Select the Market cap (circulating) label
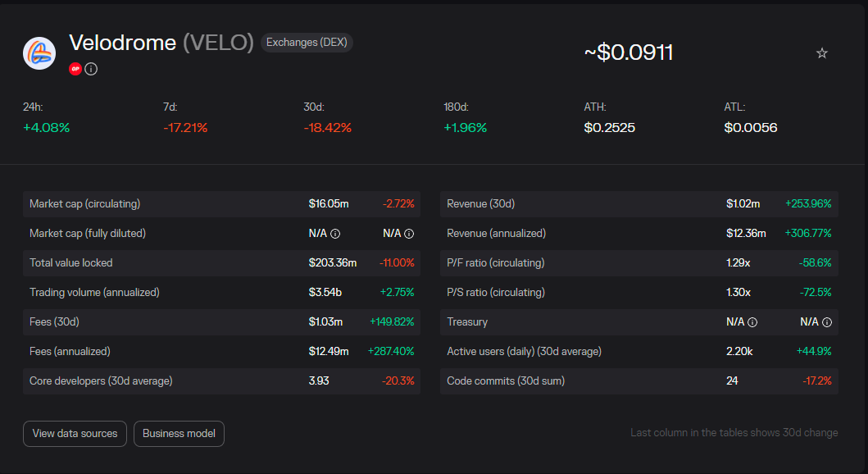Screen dimensions: 868x474 (84, 203)
